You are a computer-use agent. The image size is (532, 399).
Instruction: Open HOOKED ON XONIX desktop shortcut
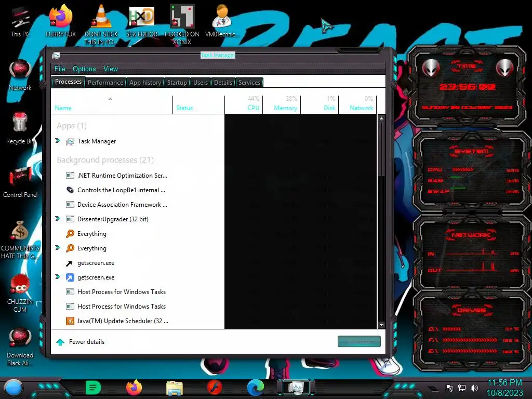pos(182,24)
